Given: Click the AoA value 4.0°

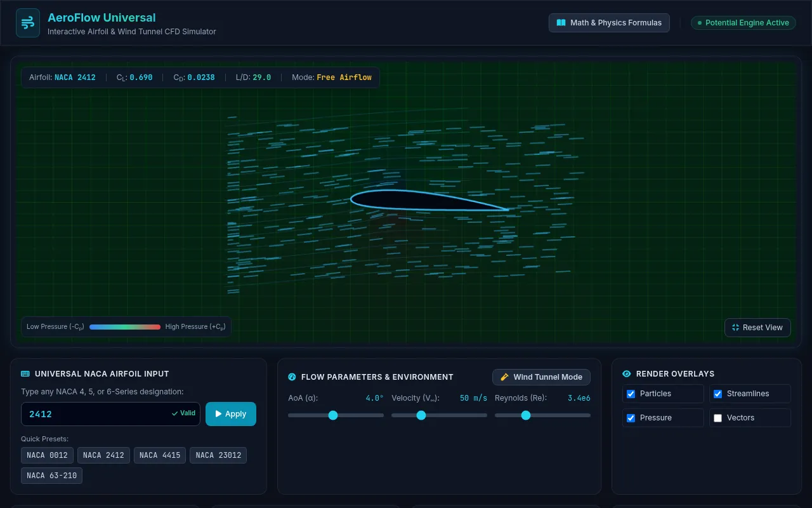Looking at the screenshot, I should (374, 398).
